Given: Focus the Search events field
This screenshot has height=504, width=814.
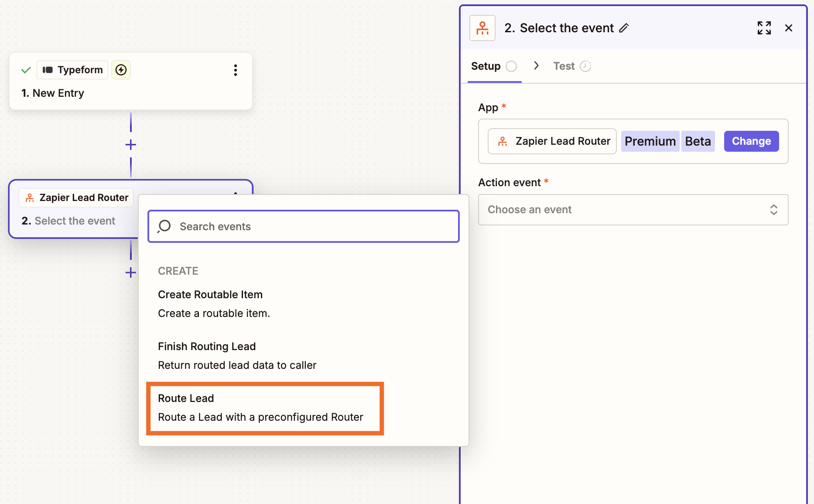Looking at the screenshot, I should click(x=304, y=226).
